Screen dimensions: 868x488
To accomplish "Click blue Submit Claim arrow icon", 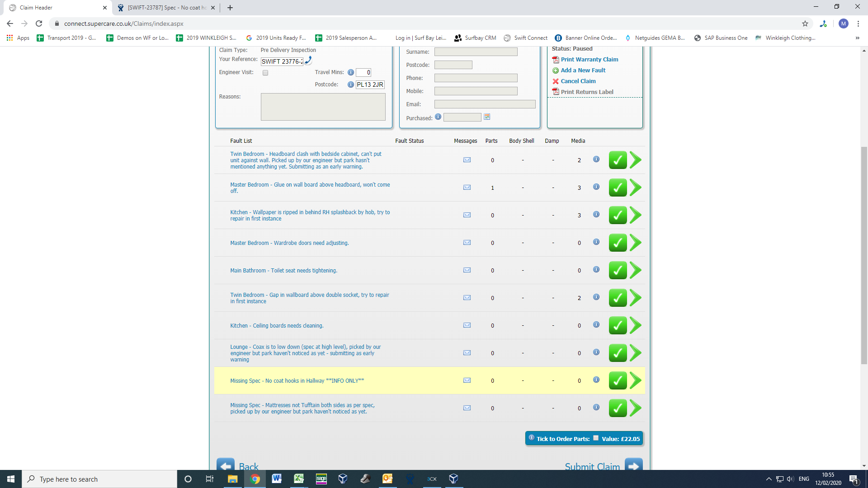I will 633,465.
